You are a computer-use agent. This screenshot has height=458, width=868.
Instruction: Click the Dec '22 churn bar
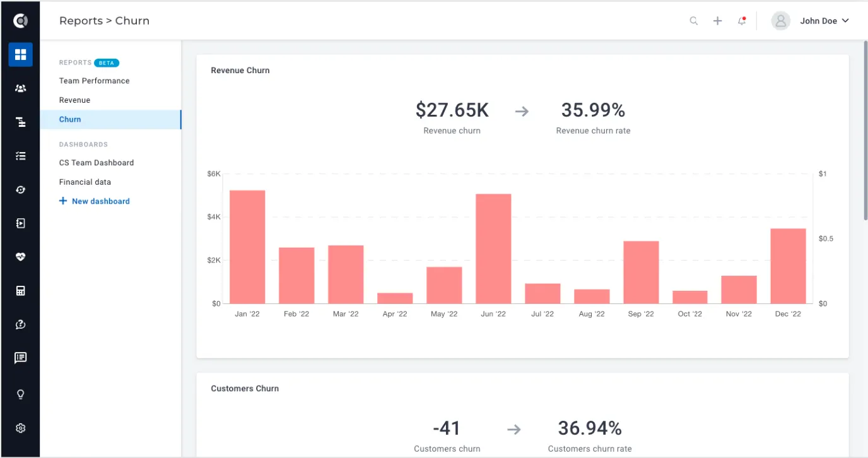tap(788, 266)
